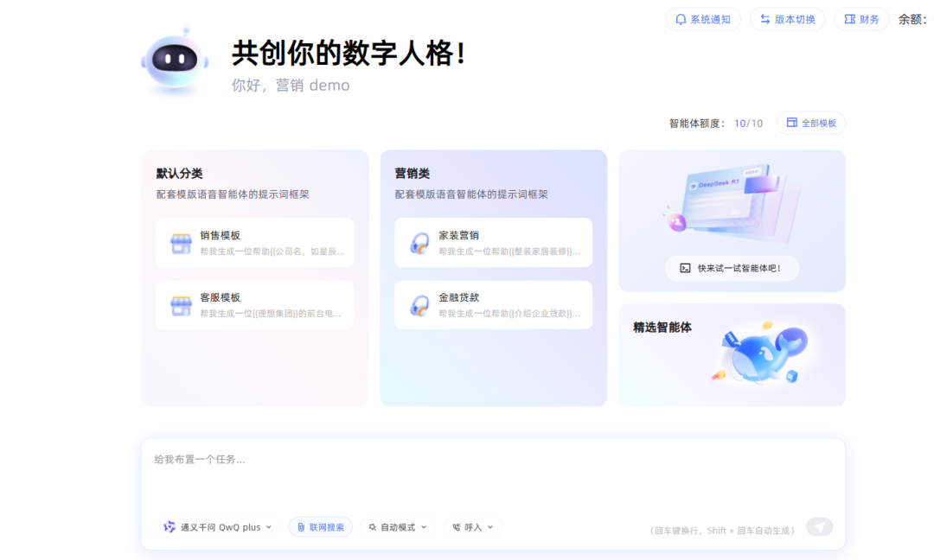Select the 销售模板 template card
The width and height of the screenshot is (934, 560).
(x=255, y=243)
